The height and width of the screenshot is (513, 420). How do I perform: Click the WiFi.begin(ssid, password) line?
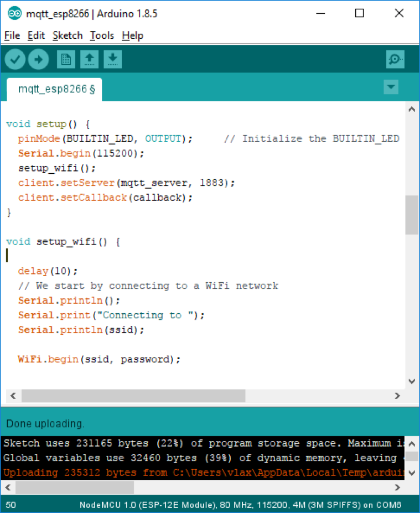(x=99, y=359)
